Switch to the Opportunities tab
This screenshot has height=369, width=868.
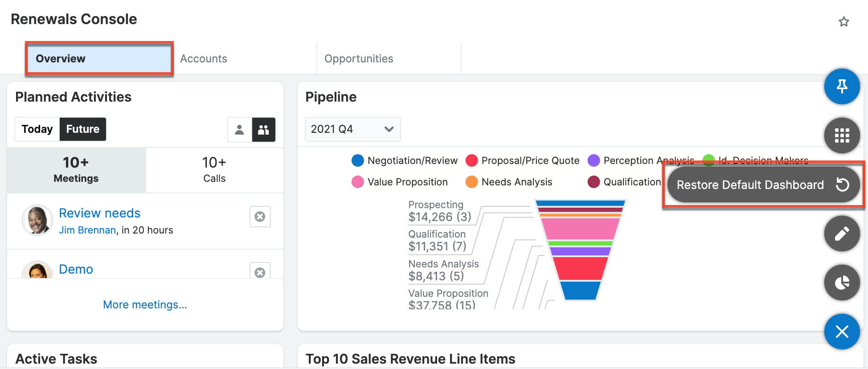359,59
